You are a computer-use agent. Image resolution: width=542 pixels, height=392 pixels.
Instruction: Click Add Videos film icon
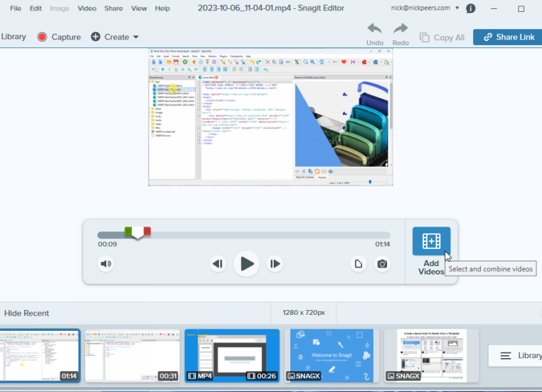coord(431,241)
